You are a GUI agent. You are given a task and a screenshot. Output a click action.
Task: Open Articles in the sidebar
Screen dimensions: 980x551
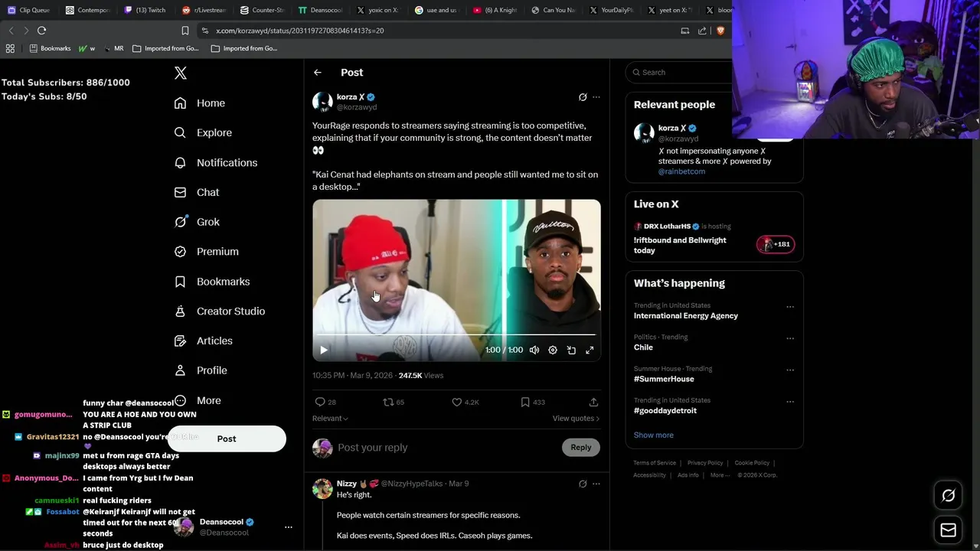pyautogui.click(x=203, y=341)
